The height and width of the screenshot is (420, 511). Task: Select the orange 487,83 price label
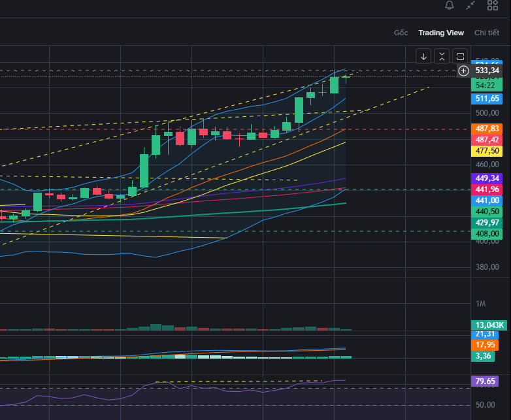tap(487, 129)
